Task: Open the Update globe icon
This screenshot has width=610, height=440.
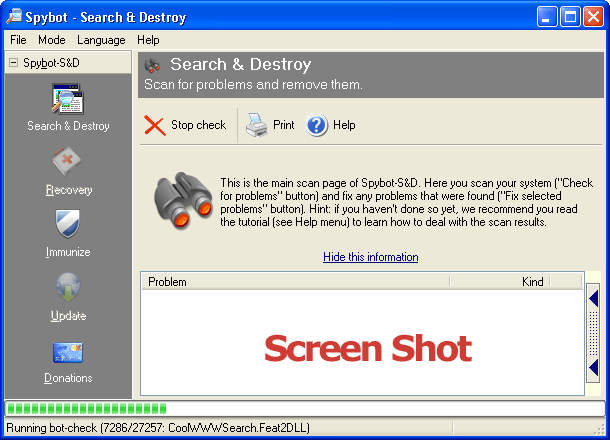Action: pos(67,288)
